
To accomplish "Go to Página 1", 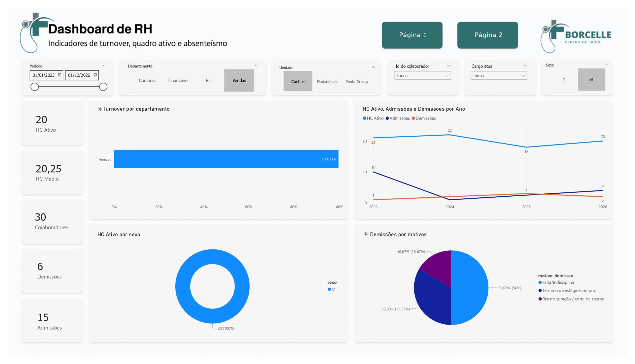I will click(x=412, y=35).
